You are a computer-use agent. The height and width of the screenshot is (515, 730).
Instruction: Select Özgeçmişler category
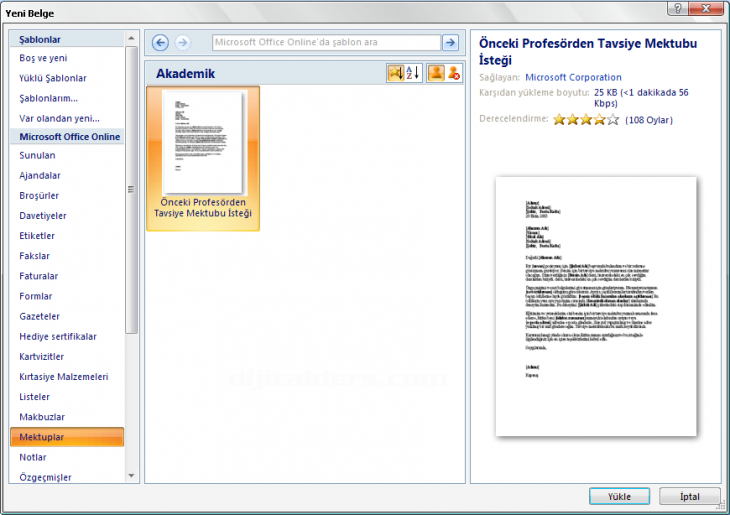click(x=45, y=477)
